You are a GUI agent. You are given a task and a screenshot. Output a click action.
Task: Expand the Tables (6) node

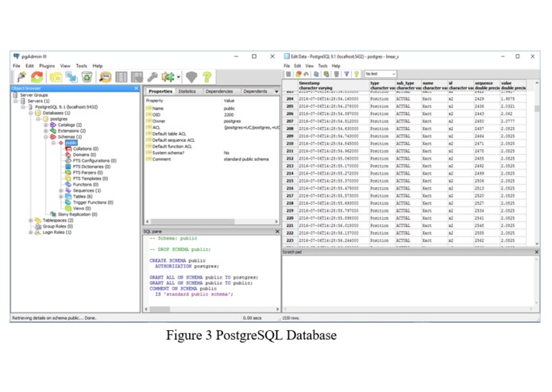click(x=61, y=197)
